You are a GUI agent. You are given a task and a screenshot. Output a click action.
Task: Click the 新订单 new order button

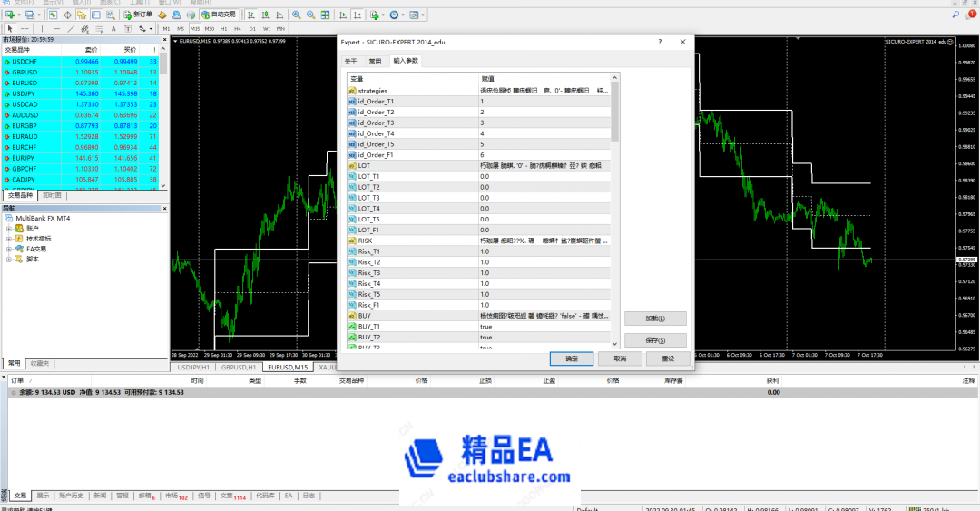[x=139, y=15]
